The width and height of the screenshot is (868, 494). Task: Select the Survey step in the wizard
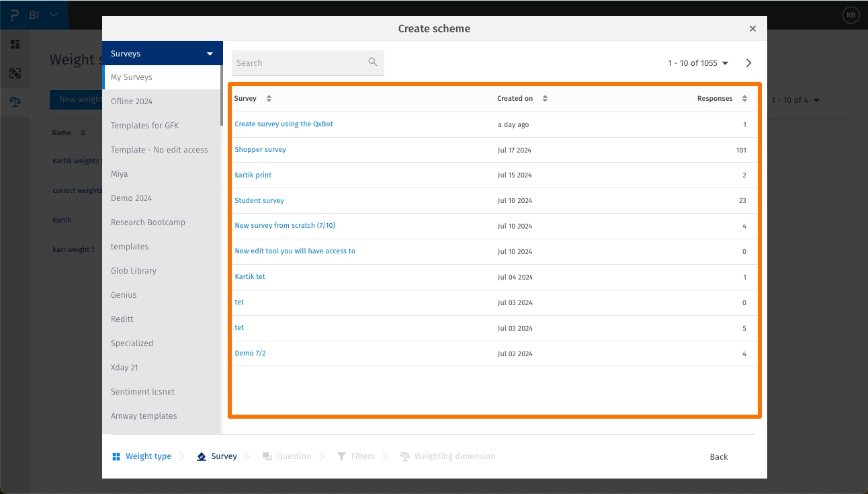pos(217,456)
